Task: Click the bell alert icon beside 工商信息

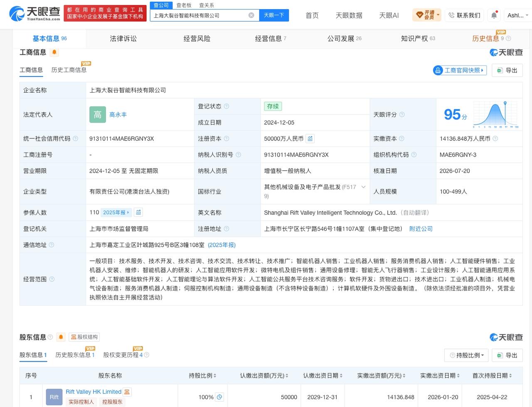Action: pyautogui.click(x=54, y=52)
